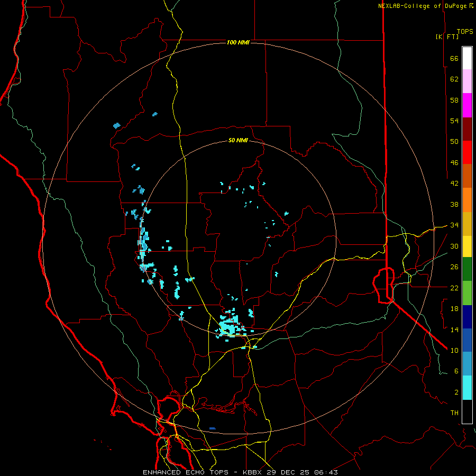Click the largest cyan echo cluster
476x476 pixels.
coord(230,326)
